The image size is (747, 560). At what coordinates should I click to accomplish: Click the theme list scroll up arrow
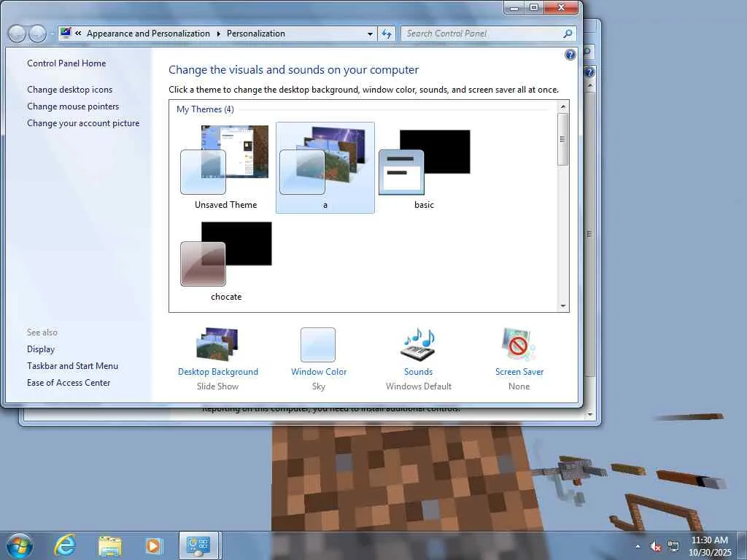click(563, 106)
